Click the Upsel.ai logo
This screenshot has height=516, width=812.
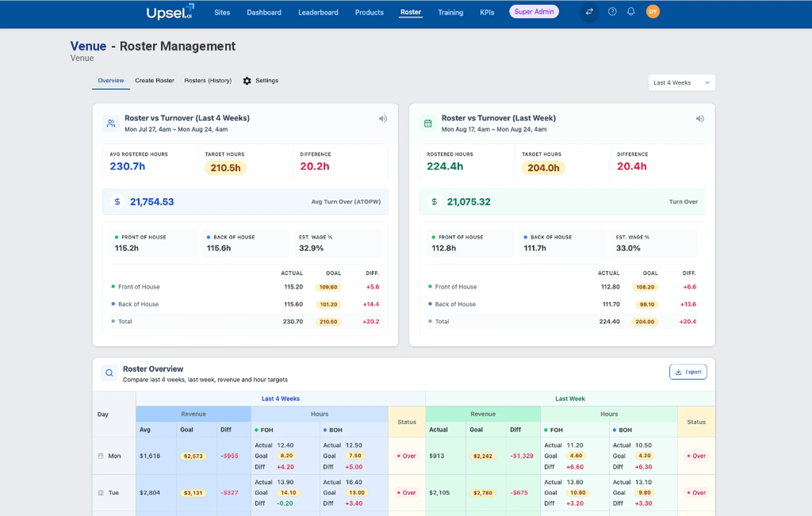pyautogui.click(x=170, y=12)
